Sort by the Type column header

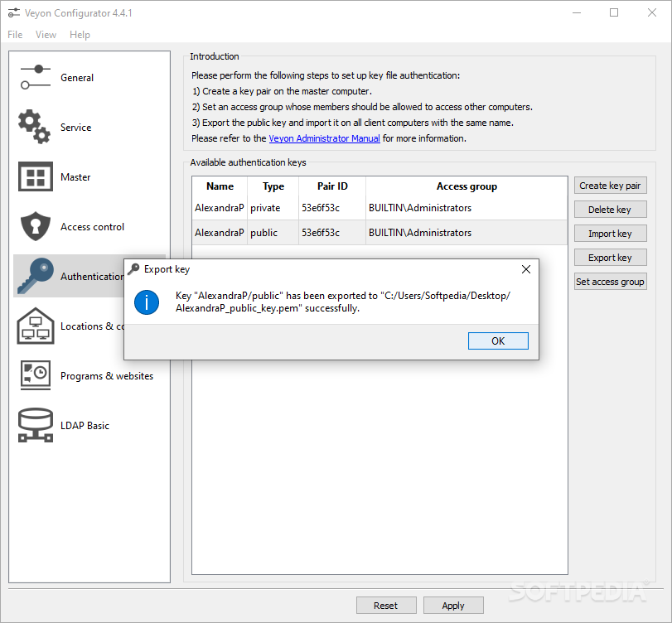(273, 186)
